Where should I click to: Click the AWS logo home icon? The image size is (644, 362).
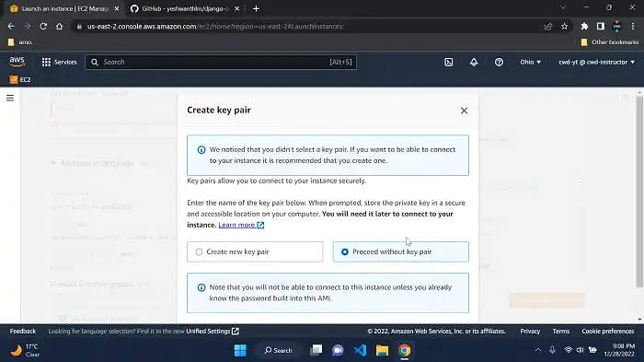[17, 62]
